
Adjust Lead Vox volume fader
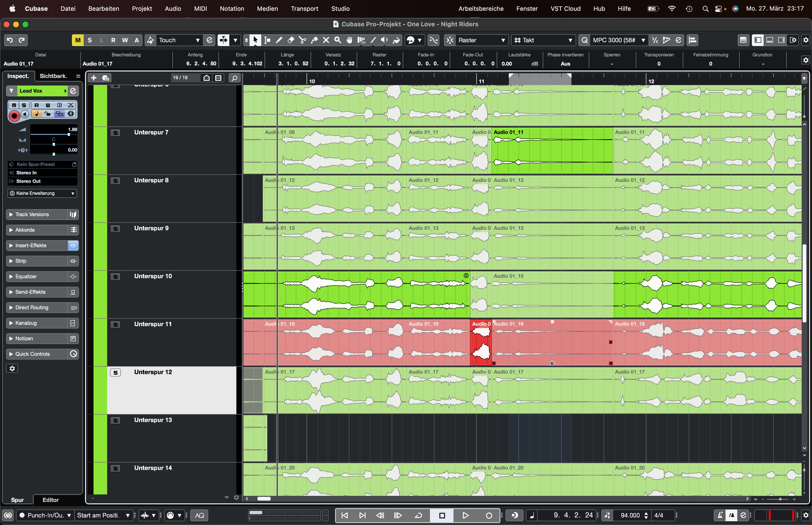coord(69,134)
